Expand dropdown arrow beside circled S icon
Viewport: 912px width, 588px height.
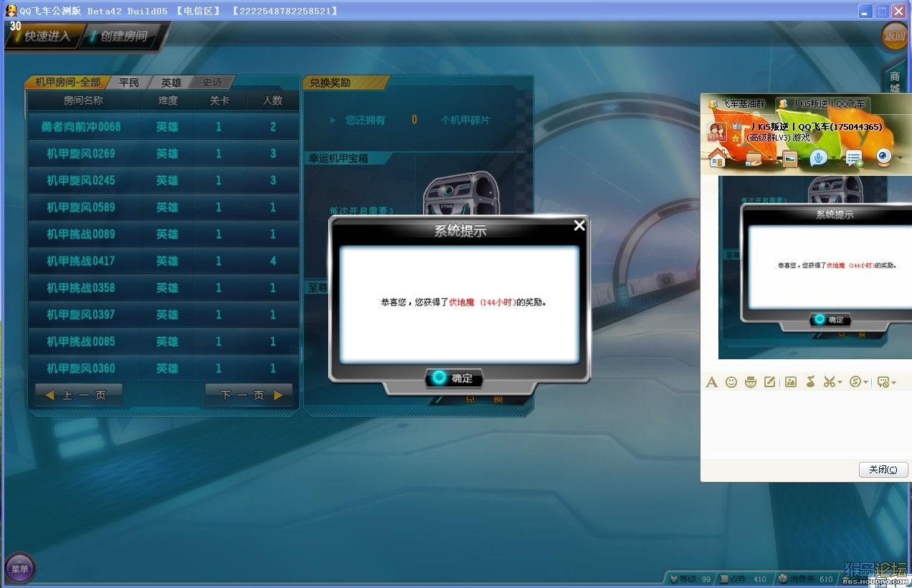pyautogui.click(x=865, y=383)
